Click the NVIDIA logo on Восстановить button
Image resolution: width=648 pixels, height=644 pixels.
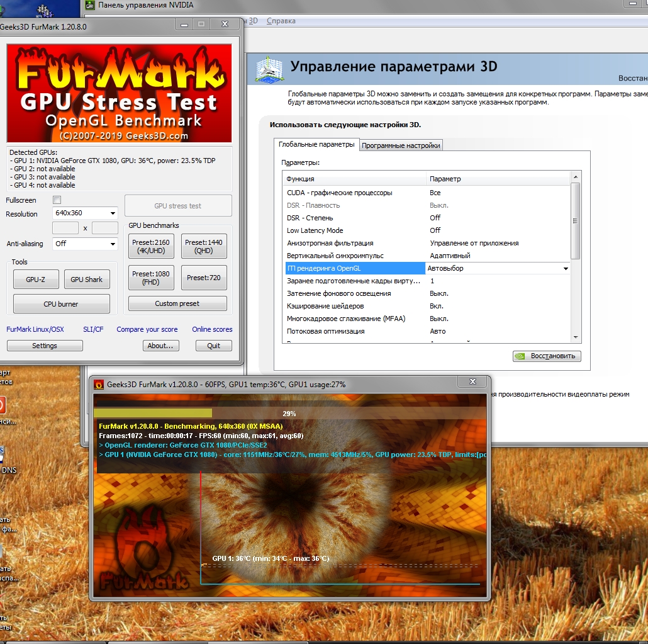point(520,356)
